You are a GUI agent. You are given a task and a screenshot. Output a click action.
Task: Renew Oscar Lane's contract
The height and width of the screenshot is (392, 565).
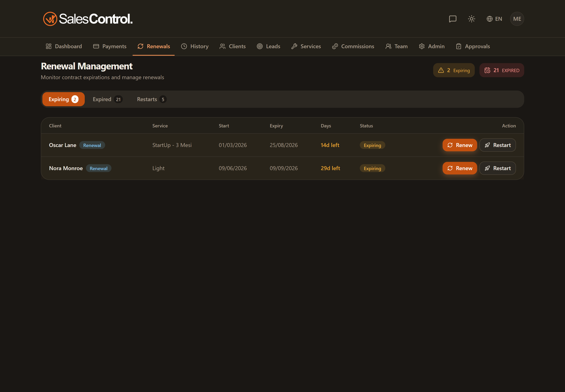(459, 145)
